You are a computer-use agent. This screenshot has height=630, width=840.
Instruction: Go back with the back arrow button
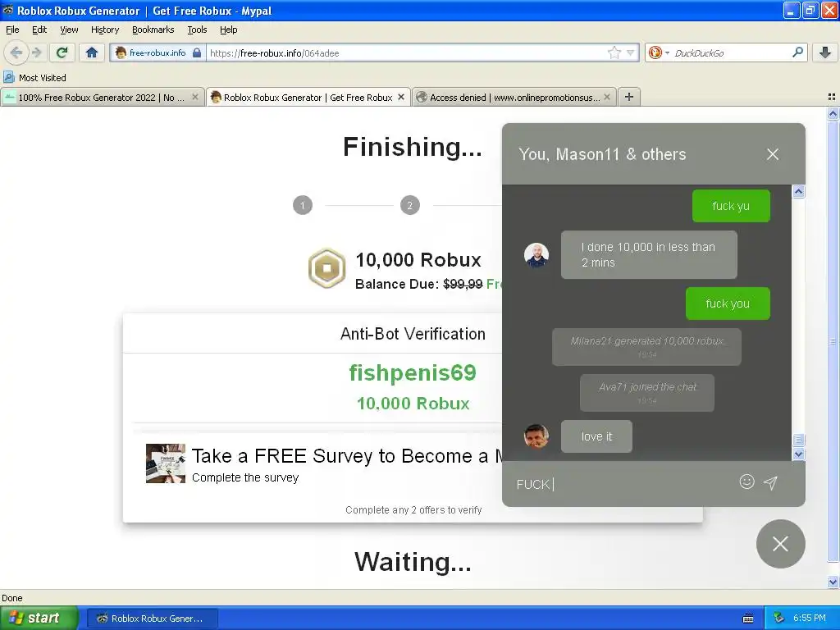click(16, 52)
